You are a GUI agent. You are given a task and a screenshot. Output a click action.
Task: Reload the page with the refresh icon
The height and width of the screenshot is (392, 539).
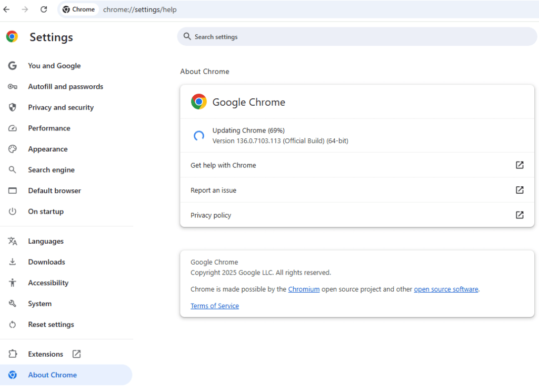coord(44,9)
